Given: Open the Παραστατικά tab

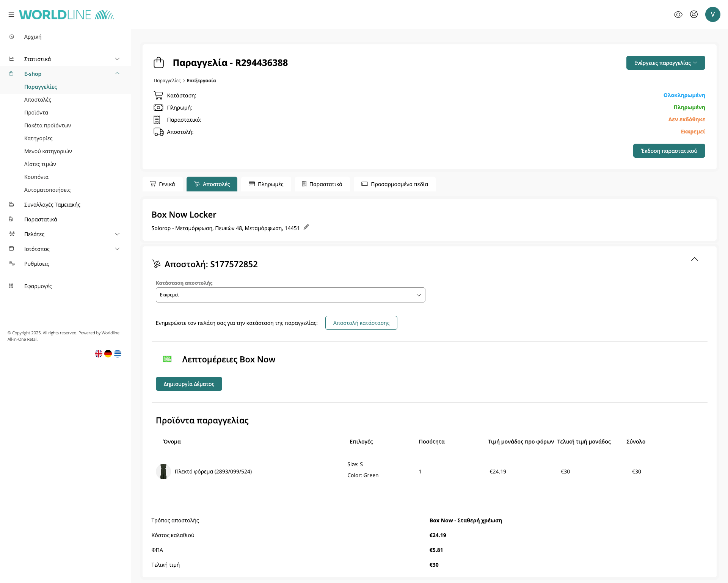Looking at the screenshot, I should tap(322, 184).
